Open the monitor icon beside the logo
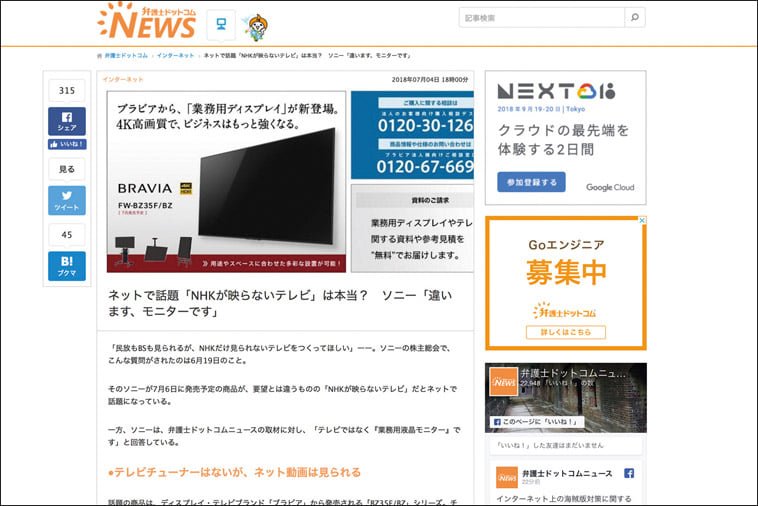This screenshot has height=506, width=758. 221,24
